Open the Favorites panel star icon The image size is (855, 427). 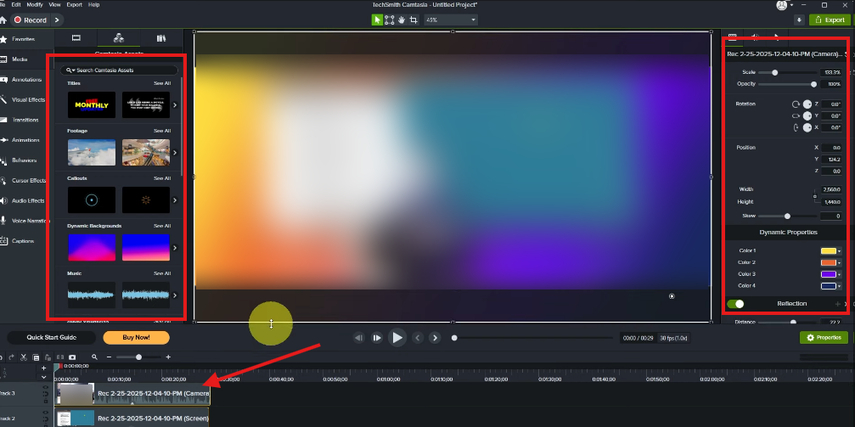pyautogui.click(x=4, y=39)
